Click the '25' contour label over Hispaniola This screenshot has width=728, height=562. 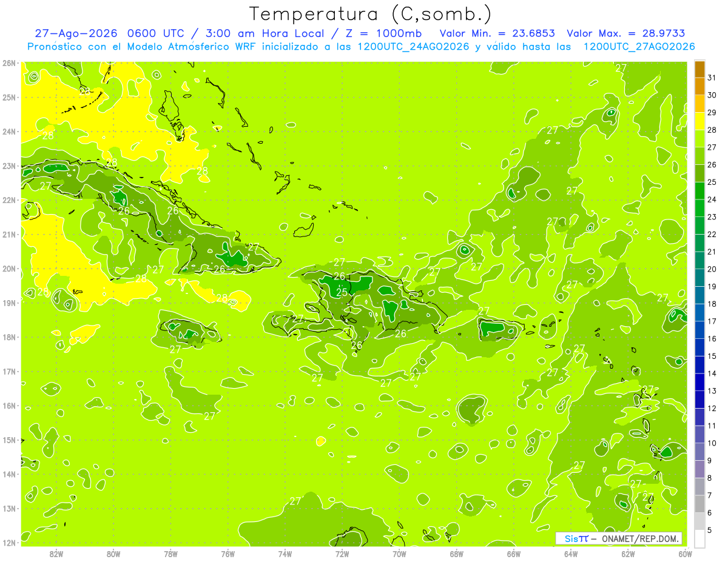click(342, 292)
